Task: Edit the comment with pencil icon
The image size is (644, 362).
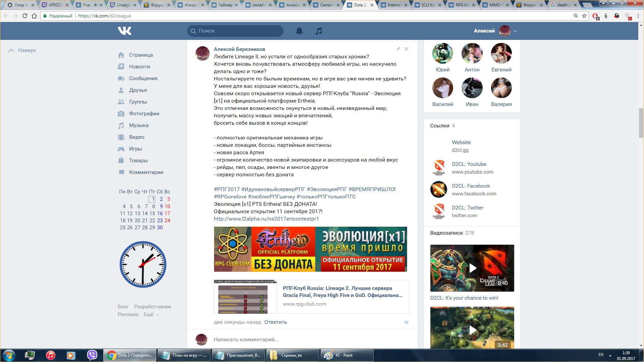Action: click(x=398, y=49)
